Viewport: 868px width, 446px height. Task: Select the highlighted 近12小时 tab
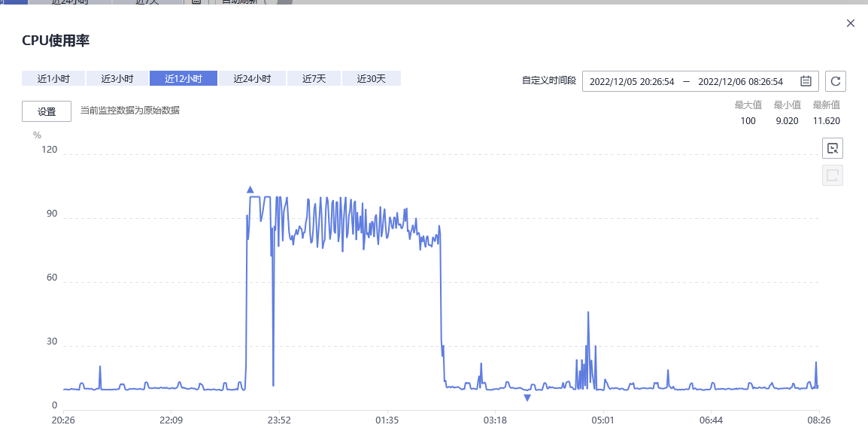click(x=184, y=78)
